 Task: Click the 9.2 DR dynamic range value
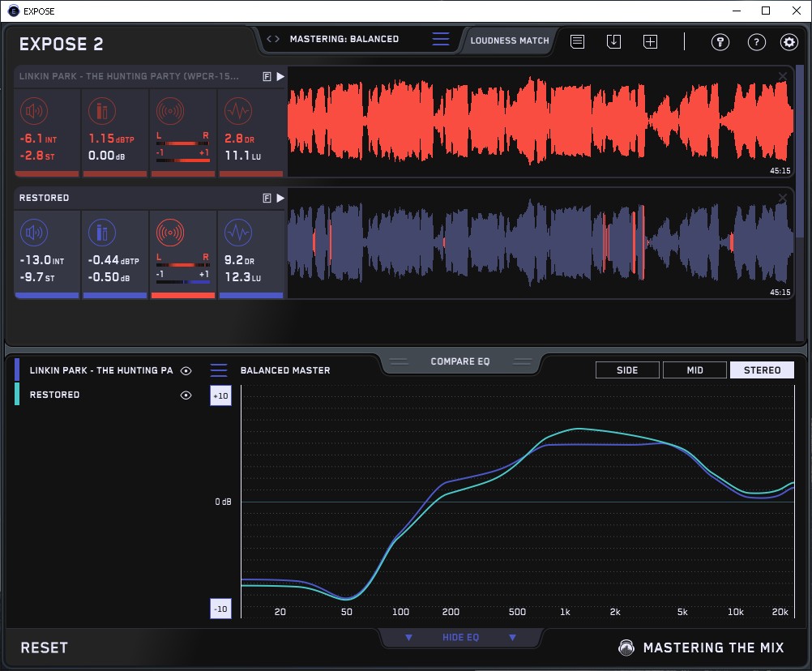coord(239,260)
